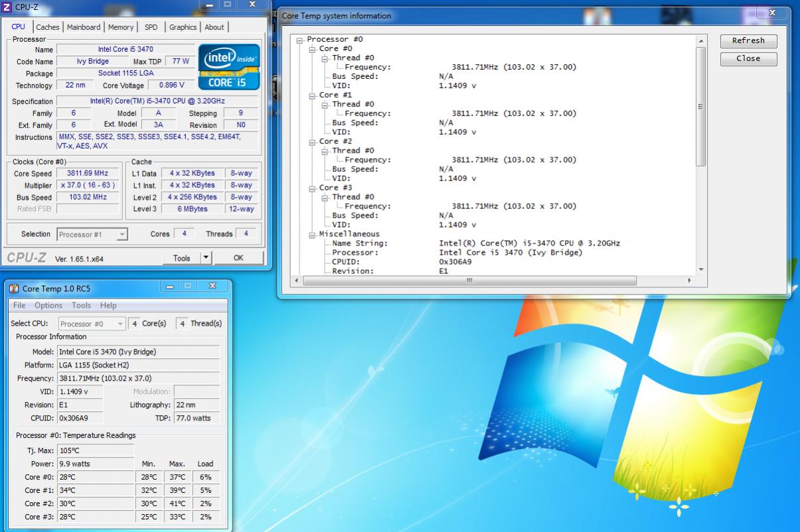This screenshot has width=800, height=532.
Task: Click the Multiplier value x 37.0 (16 - 63)
Action: click(88, 185)
